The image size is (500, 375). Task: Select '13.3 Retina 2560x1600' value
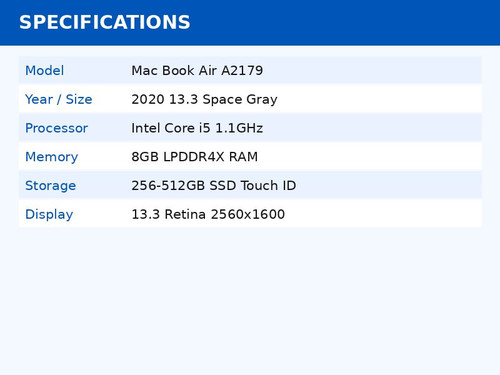pos(208,214)
